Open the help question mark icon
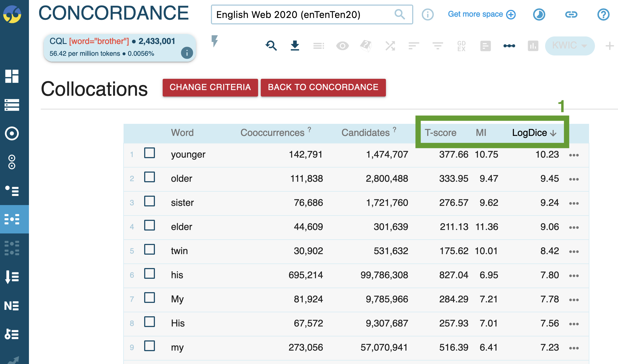 point(603,14)
